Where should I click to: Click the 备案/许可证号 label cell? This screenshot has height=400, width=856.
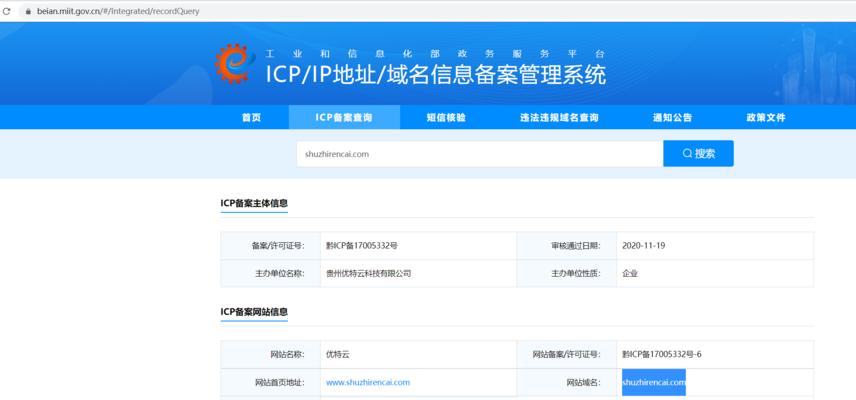pyautogui.click(x=271, y=246)
